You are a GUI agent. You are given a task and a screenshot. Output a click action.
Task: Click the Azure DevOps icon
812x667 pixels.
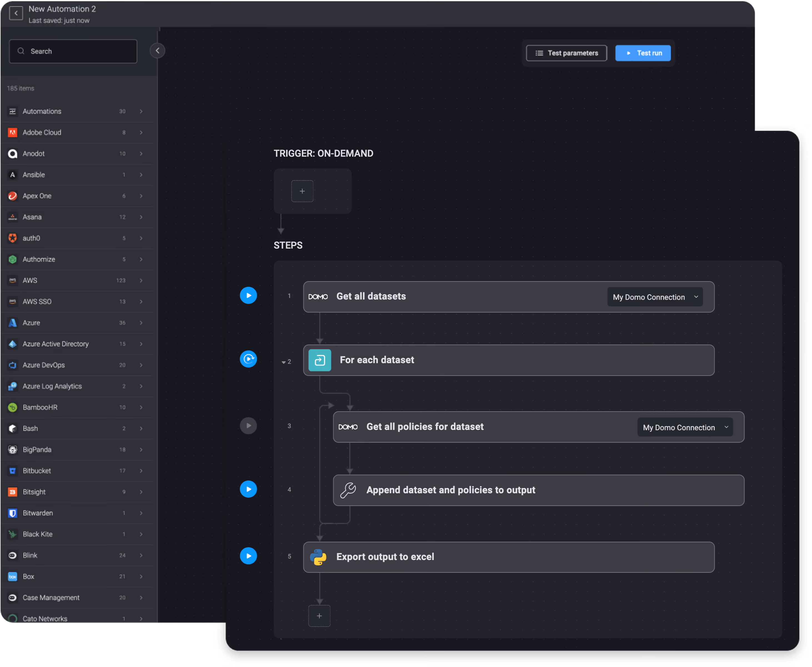(13, 365)
